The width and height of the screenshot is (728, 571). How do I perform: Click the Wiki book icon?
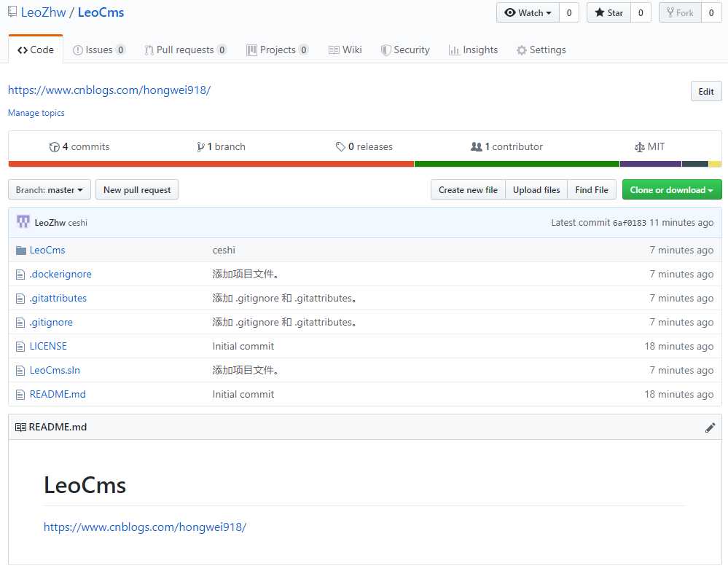(334, 50)
